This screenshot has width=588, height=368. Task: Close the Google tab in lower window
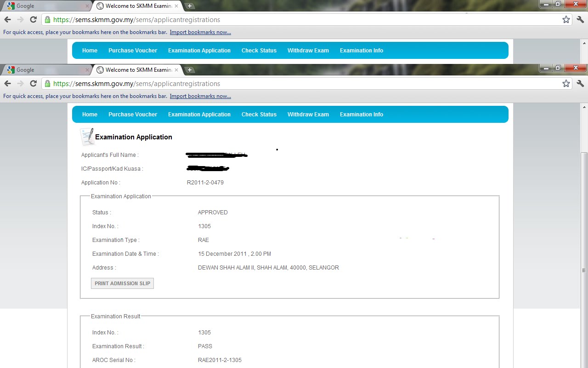(87, 70)
